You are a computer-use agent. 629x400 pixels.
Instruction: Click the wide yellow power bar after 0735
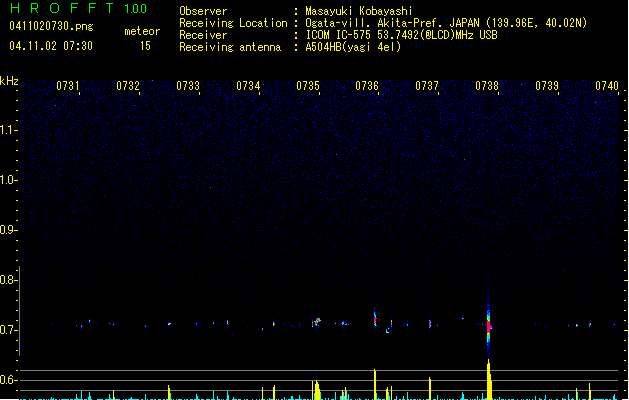tap(317, 390)
